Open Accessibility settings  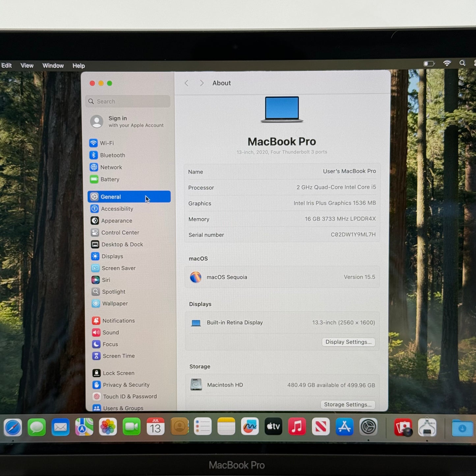(x=129, y=209)
